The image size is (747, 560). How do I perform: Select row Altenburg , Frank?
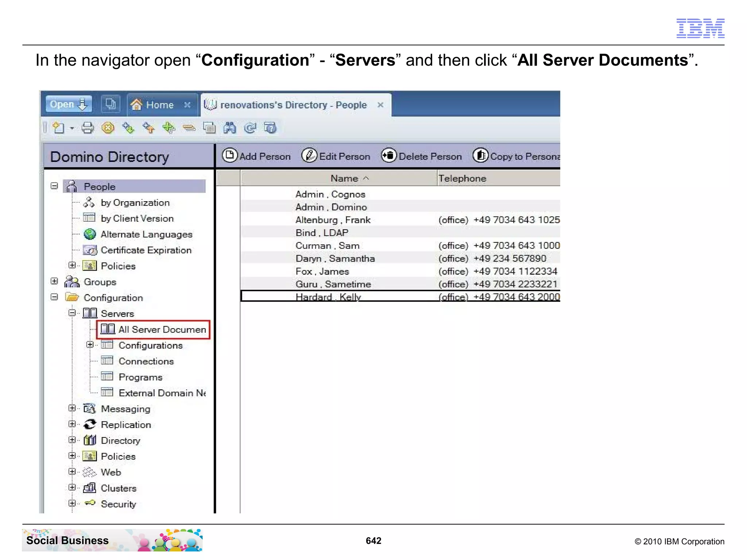(x=400, y=220)
